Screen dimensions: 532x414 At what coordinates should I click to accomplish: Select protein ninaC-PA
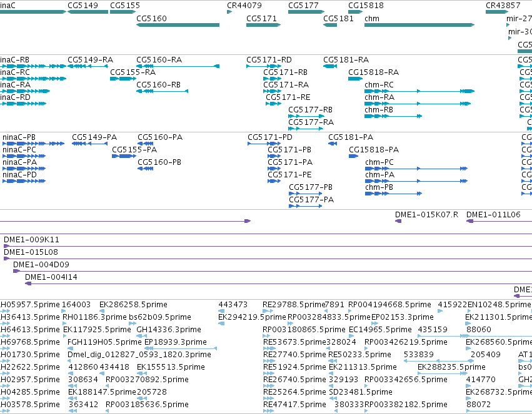(24, 169)
